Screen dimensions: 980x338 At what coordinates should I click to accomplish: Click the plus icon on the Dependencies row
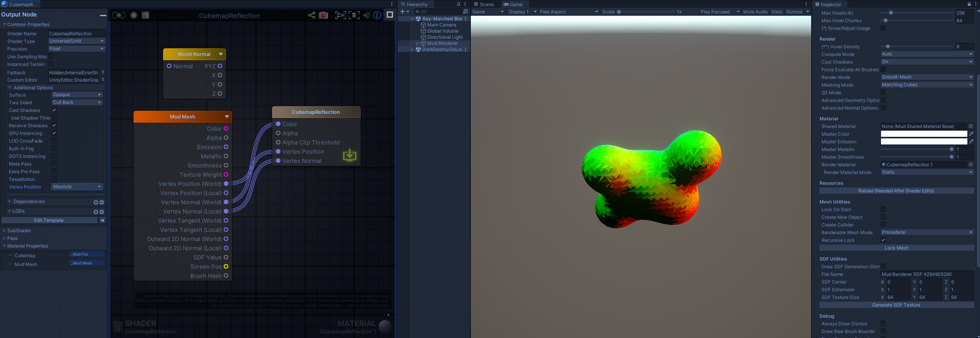(96, 202)
